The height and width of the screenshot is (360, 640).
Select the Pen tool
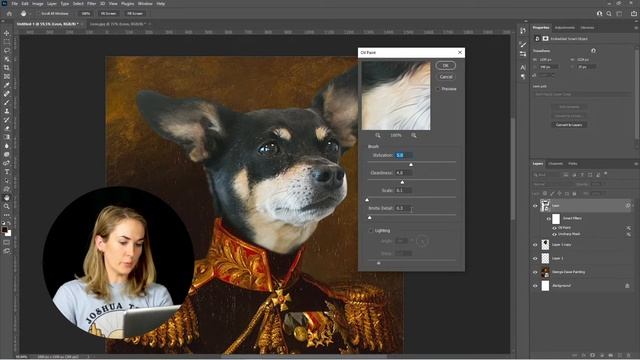[7, 163]
